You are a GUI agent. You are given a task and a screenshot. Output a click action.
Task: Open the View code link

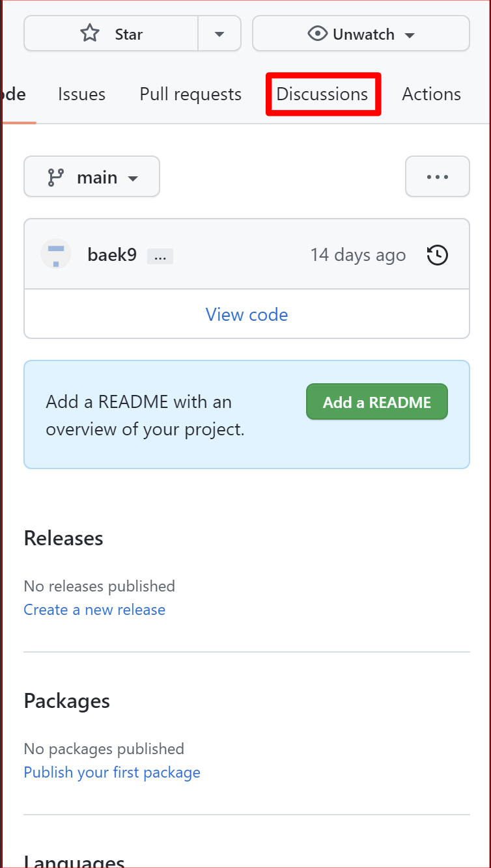[246, 314]
